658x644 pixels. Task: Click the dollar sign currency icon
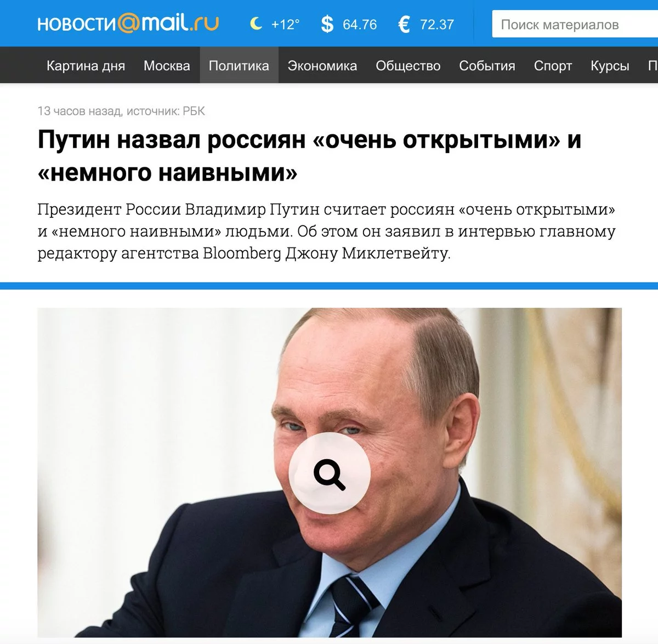tap(327, 24)
